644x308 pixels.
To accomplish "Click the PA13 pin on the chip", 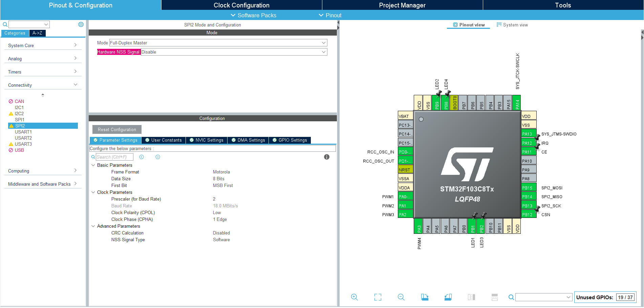I will [x=529, y=134].
